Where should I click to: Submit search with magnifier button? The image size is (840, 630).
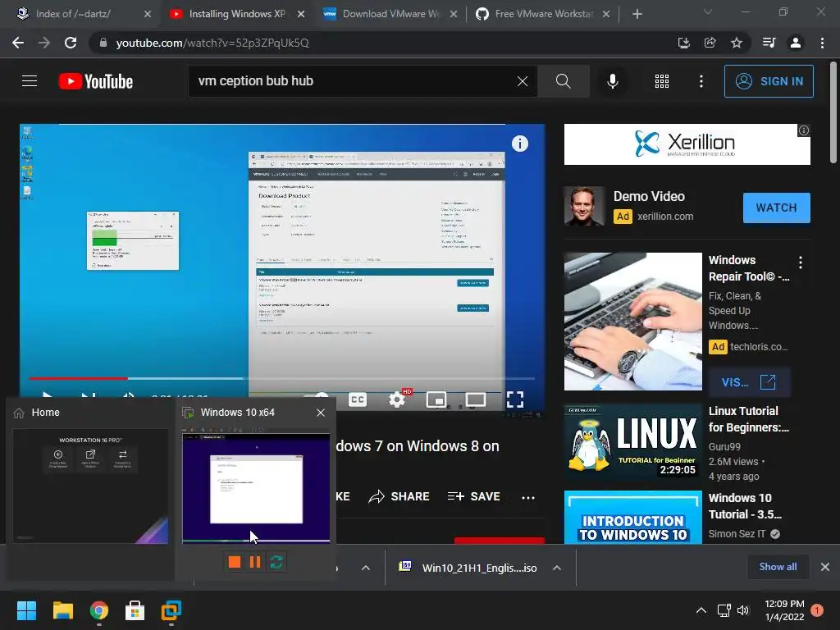coord(563,81)
